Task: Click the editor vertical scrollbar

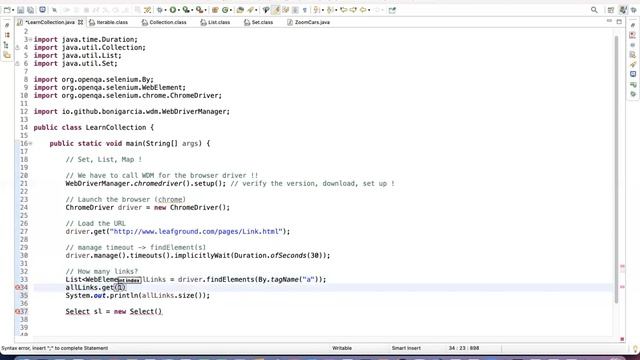Action: tap(616, 169)
